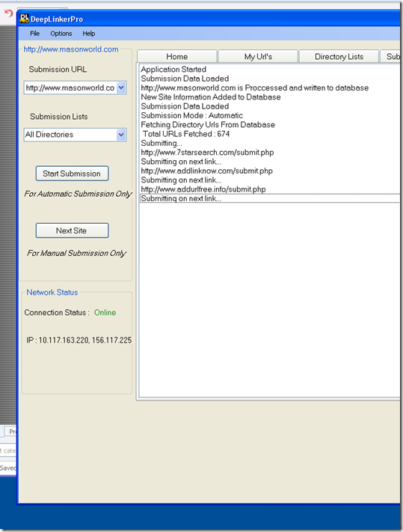Expand the All Directories dropdown arrow
This screenshot has width=403, height=532.
tap(121, 135)
